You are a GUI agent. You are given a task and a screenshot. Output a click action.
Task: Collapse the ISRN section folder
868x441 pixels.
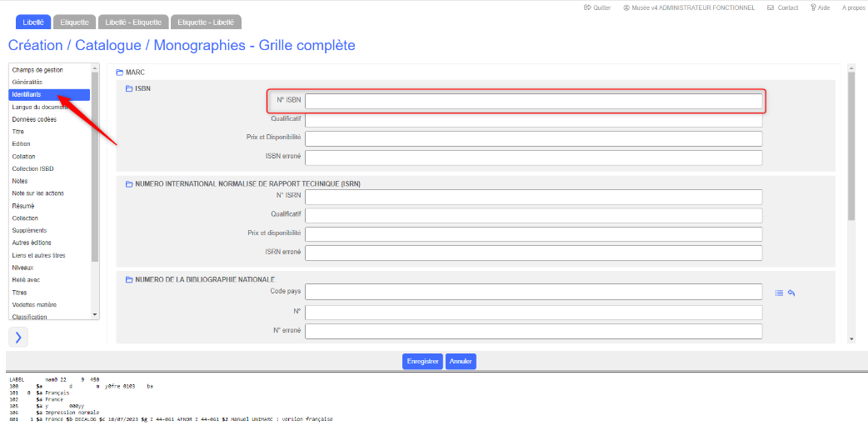(x=129, y=183)
